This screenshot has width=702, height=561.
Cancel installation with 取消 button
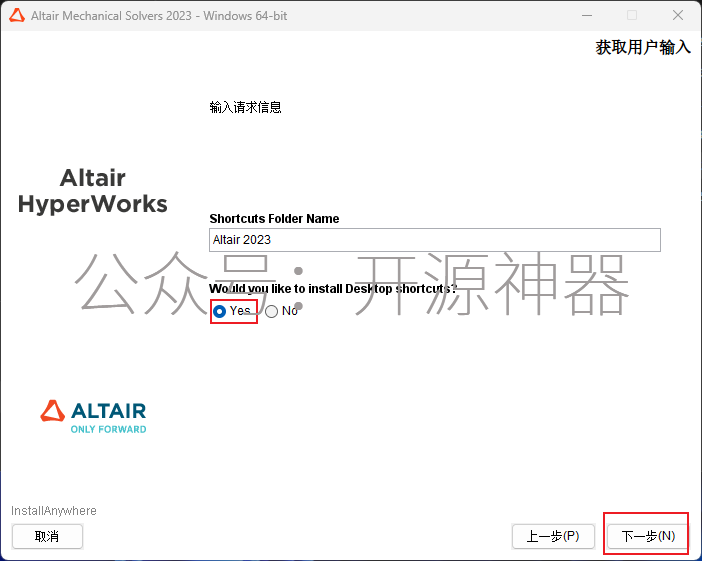click(47, 536)
